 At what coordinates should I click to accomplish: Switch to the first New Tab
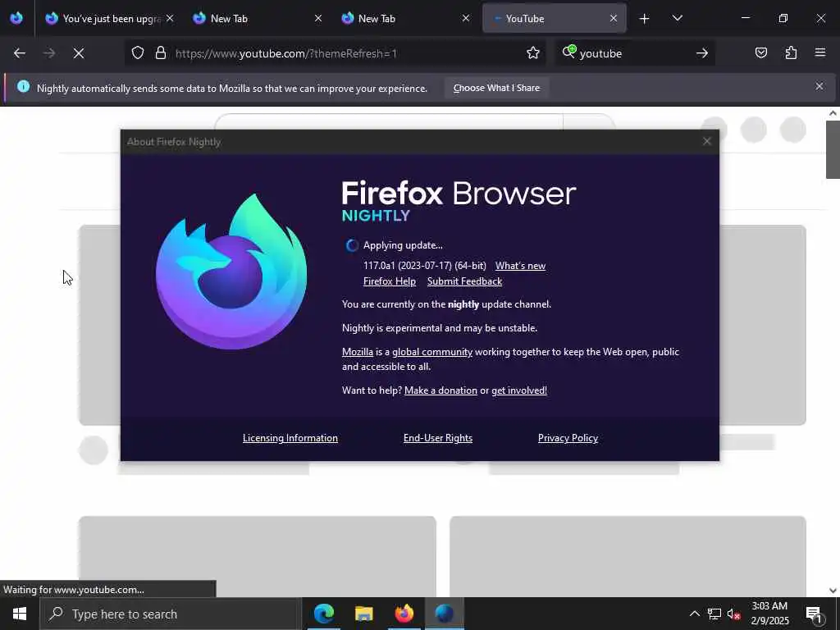[256, 18]
